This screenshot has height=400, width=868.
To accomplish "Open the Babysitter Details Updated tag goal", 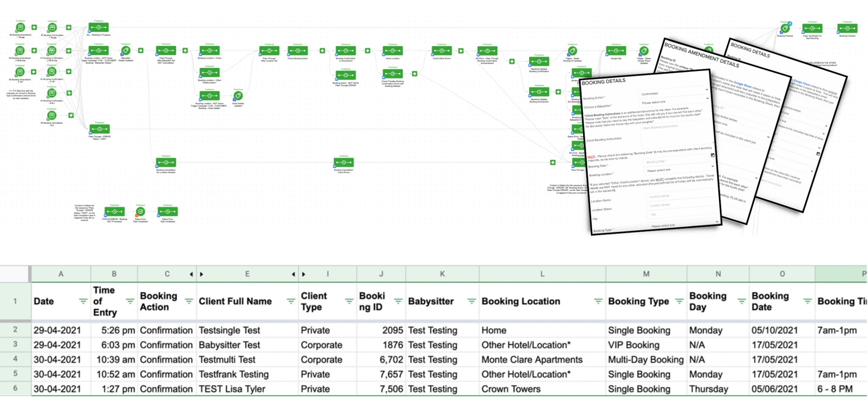I will tap(125, 51).
